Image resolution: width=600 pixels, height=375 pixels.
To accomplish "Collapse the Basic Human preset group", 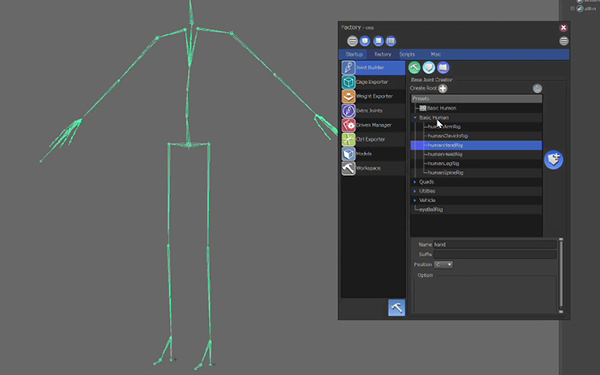I will (x=415, y=117).
